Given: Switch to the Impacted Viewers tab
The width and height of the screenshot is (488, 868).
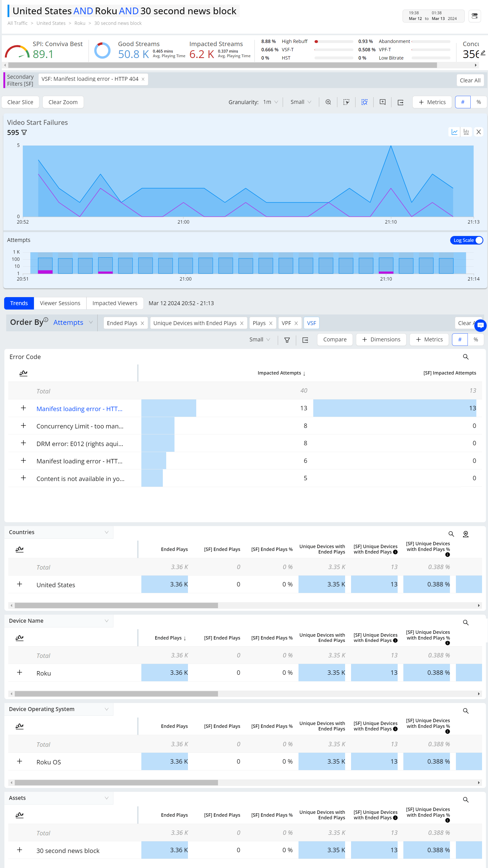Looking at the screenshot, I should (x=115, y=303).
